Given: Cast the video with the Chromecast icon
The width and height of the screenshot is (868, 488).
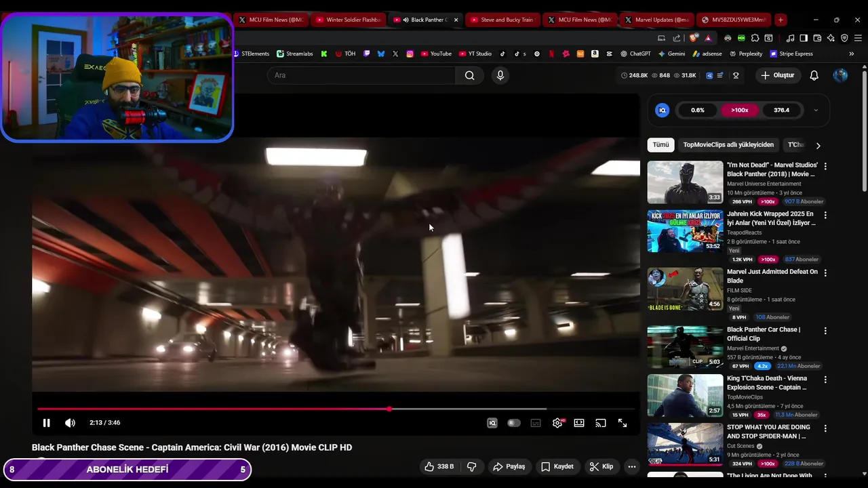Looking at the screenshot, I should click(601, 423).
